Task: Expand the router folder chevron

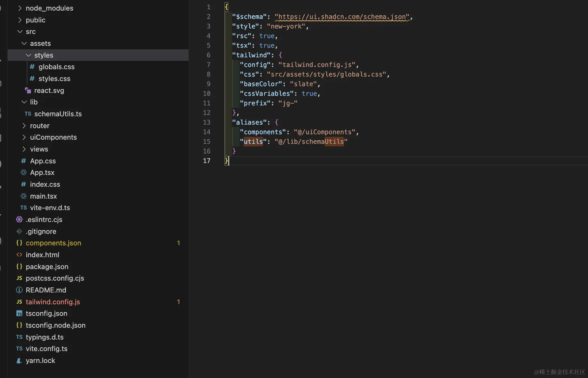Action: pos(24,126)
